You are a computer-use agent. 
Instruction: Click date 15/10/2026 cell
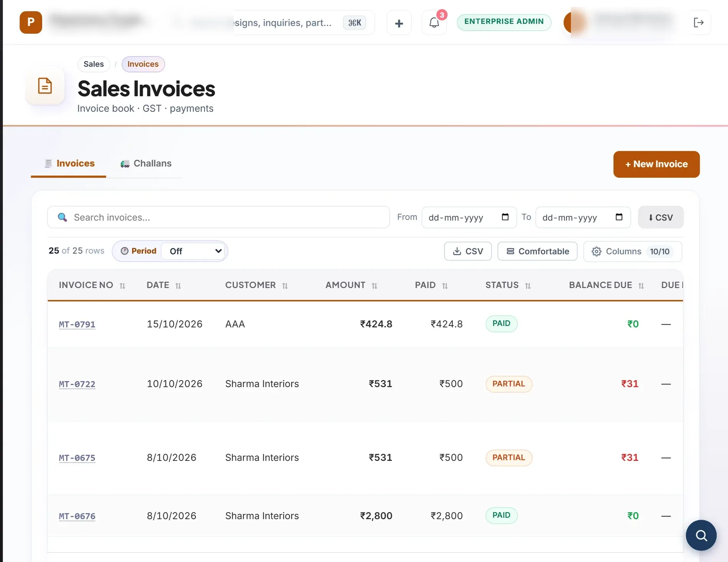click(x=175, y=324)
